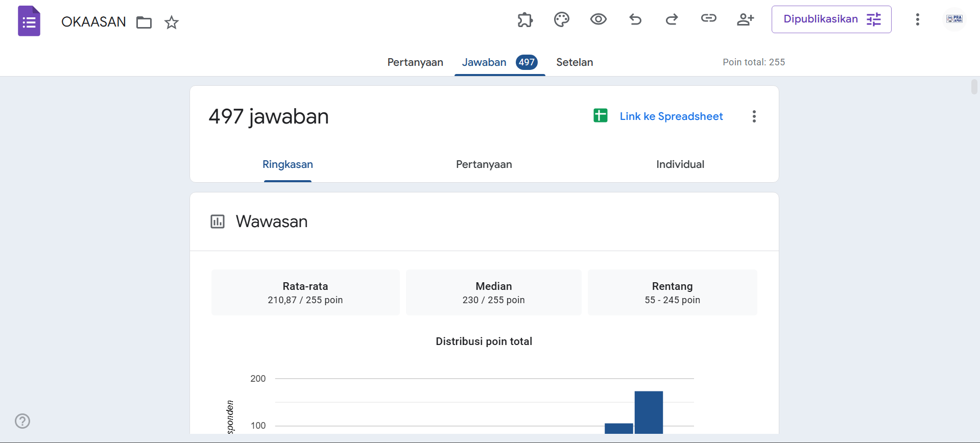This screenshot has width=980, height=443.
Task: Show the Individual responses view
Action: (x=680, y=164)
